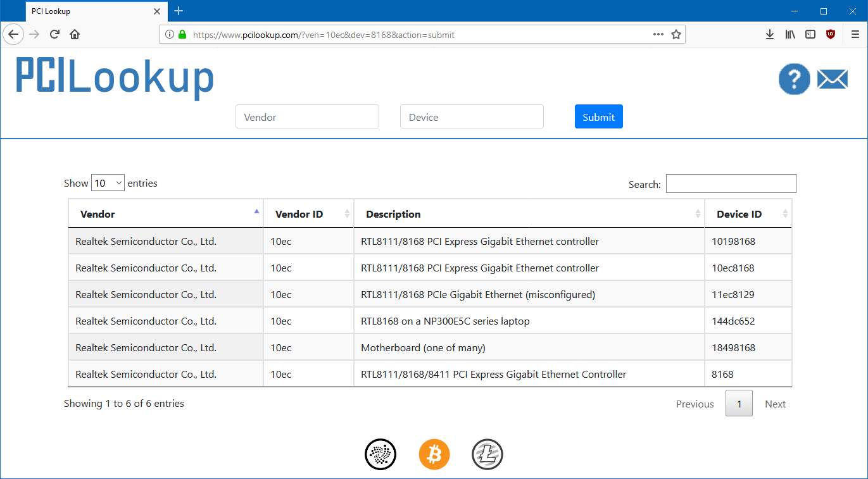Open the Firefox Downloads panel
Screen dimensions: 868x479
(770, 35)
